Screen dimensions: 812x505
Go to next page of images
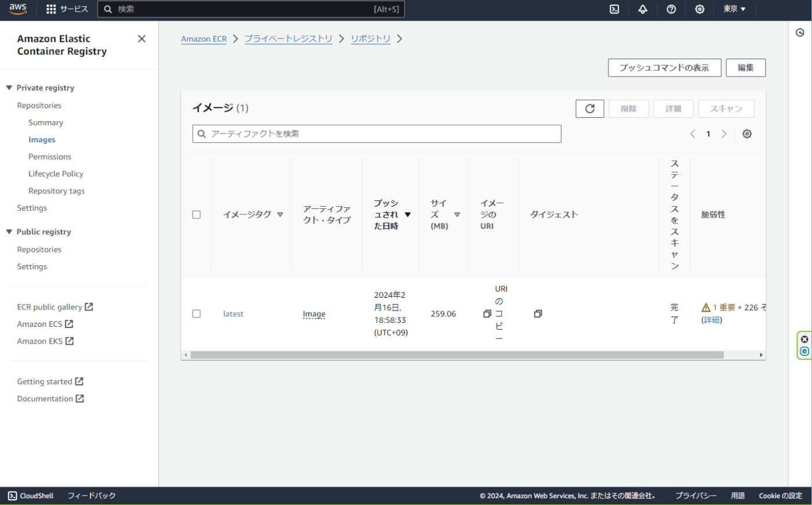pos(724,134)
